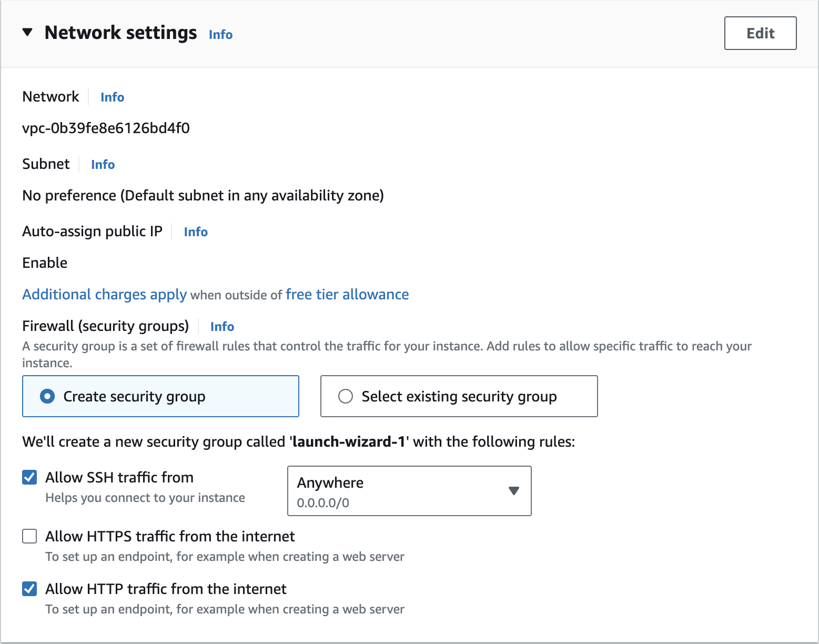Enable Allow HTTPS traffic from the internet
The width and height of the screenshot is (819, 644).
tap(29, 536)
